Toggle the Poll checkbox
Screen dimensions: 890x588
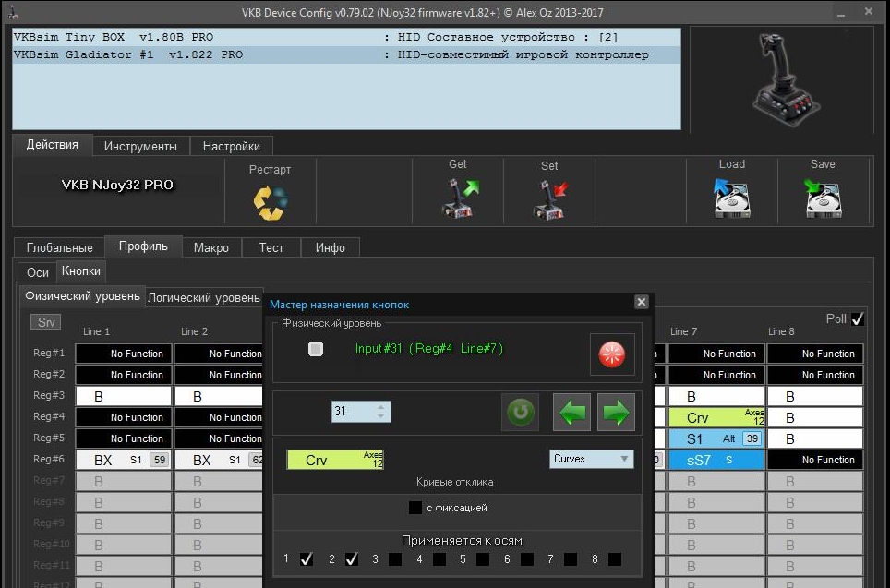(858, 319)
